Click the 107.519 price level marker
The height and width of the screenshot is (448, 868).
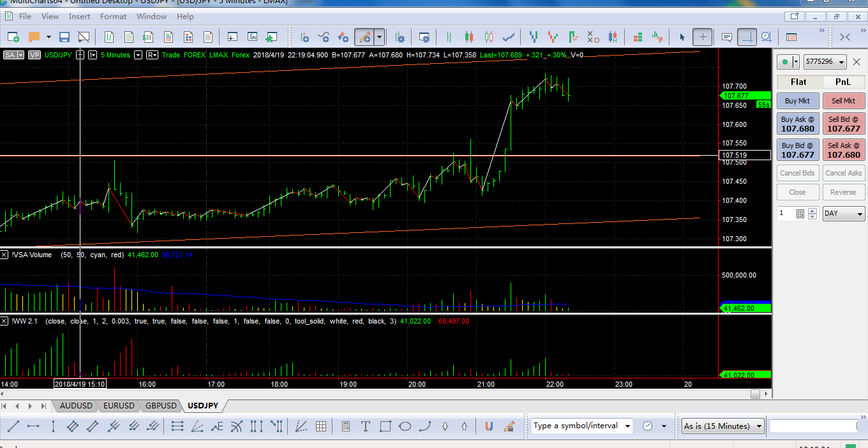click(x=744, y=155)
